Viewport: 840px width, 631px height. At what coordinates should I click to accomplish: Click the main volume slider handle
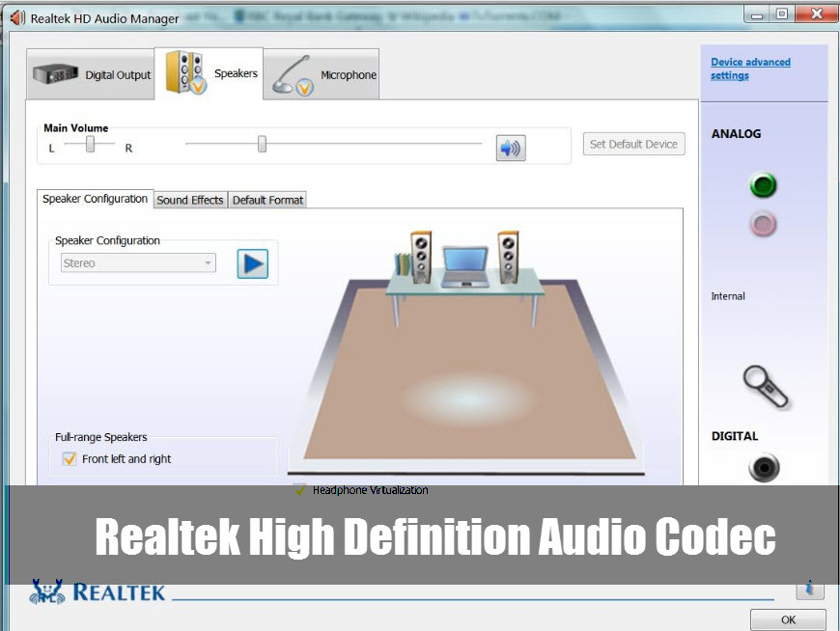(x=262, y=144)
